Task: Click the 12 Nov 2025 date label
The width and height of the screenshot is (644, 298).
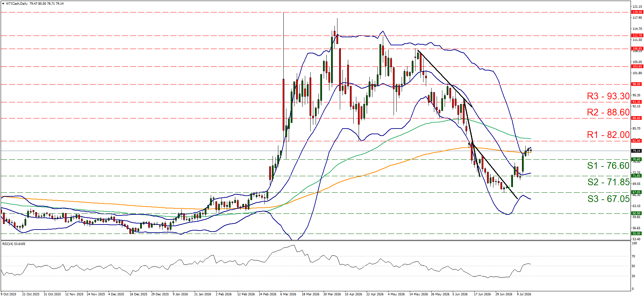Action: pos(74,294)
